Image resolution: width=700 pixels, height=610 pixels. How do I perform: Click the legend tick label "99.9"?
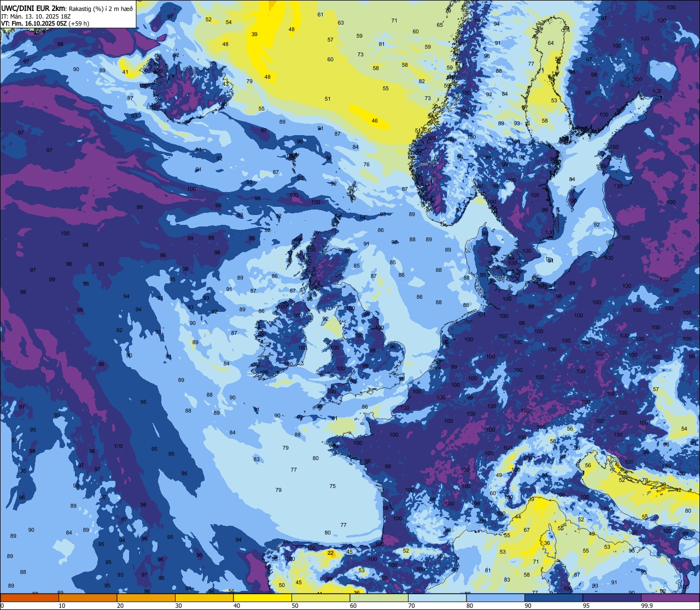tap(647, 606)
